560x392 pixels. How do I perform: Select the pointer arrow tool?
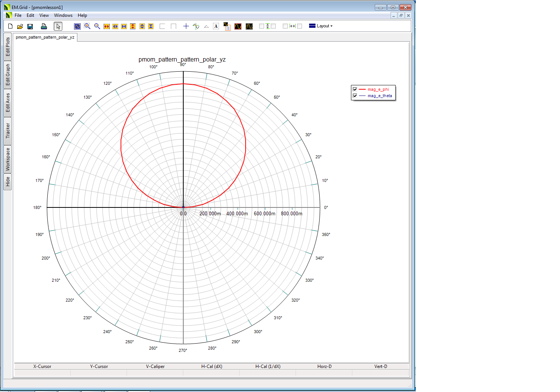pyautogui.click(x=58, y=26)
